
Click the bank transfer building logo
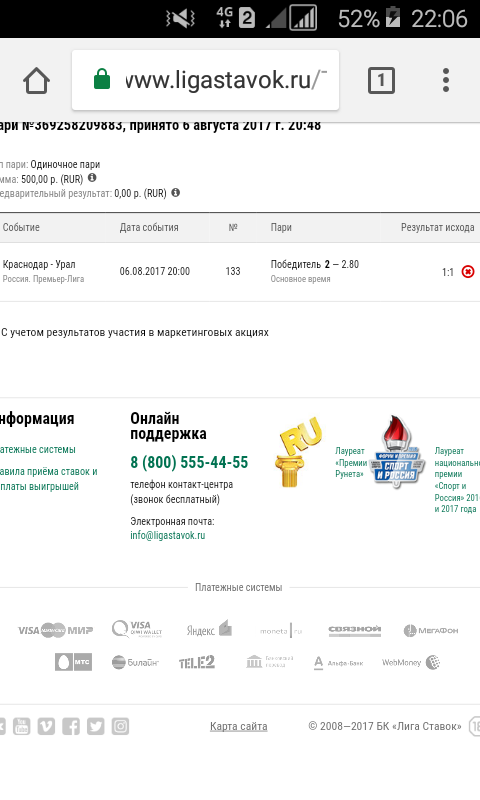click(x=270, y=662)
